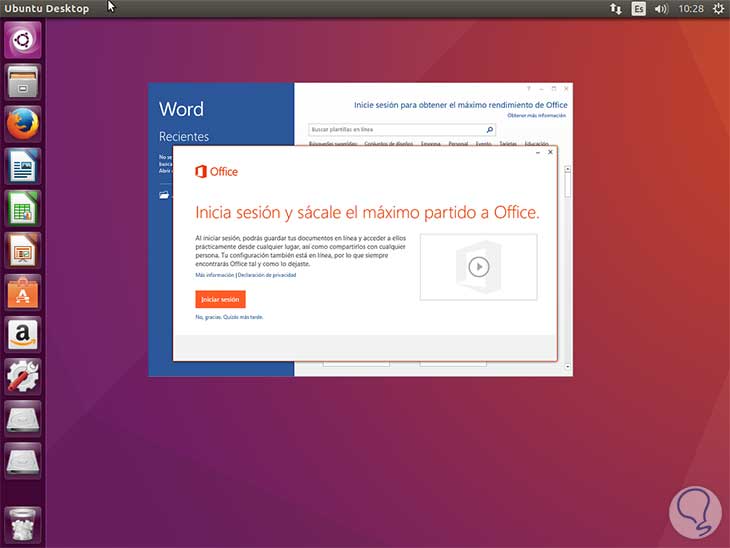
Task: Click the Word scrollbar down arrow
Action: point(568,367)
